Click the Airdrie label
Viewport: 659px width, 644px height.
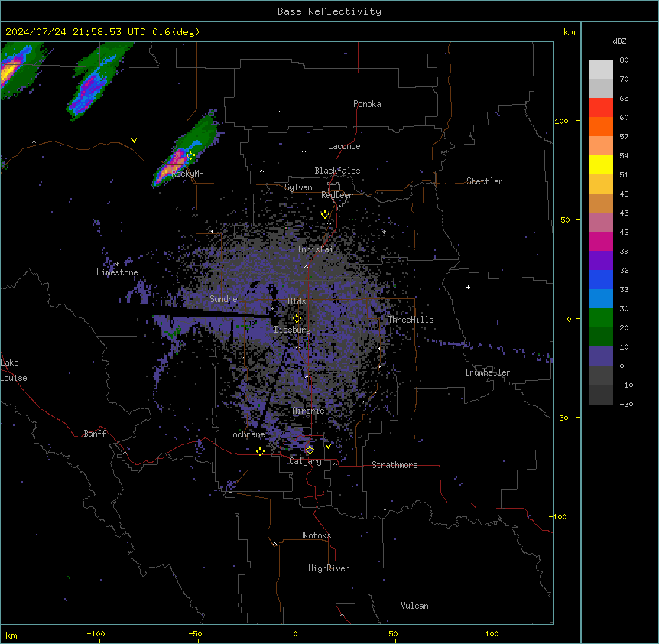[309, 411]
